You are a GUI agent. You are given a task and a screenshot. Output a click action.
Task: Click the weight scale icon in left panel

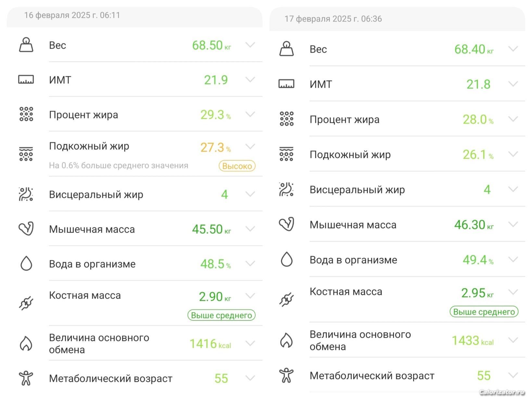(x=26, y=45)
